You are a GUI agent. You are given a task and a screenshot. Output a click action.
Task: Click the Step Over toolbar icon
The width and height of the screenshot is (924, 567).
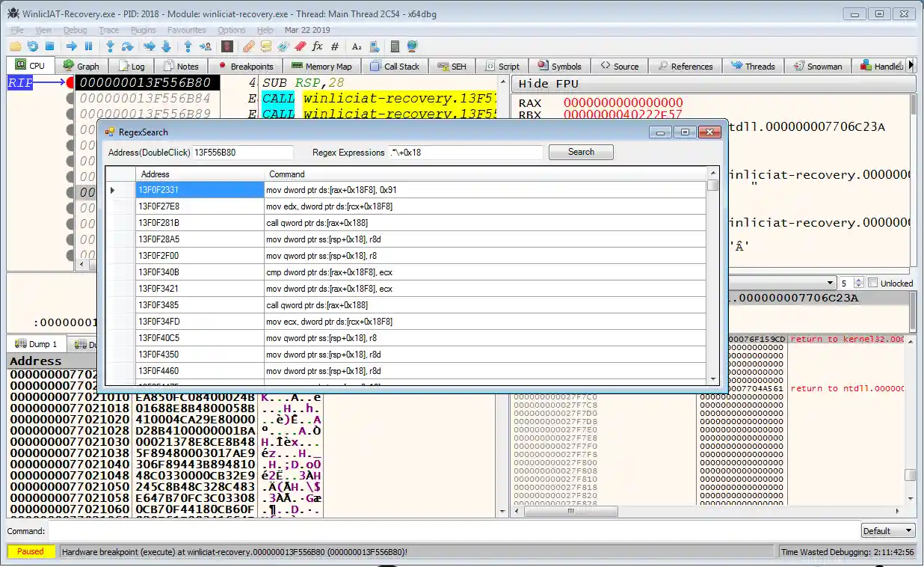tap(127, 46)
